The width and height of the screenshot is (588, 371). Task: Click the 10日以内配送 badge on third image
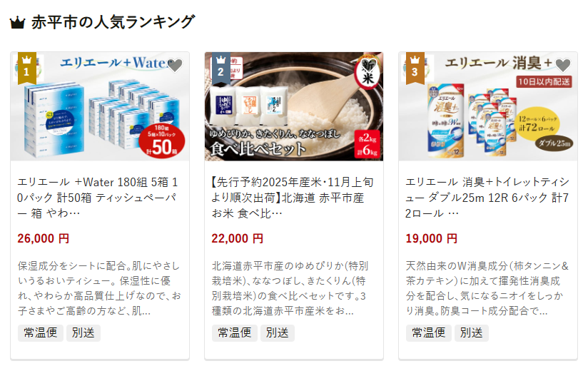pyautogui.click(x=544, y=82)
